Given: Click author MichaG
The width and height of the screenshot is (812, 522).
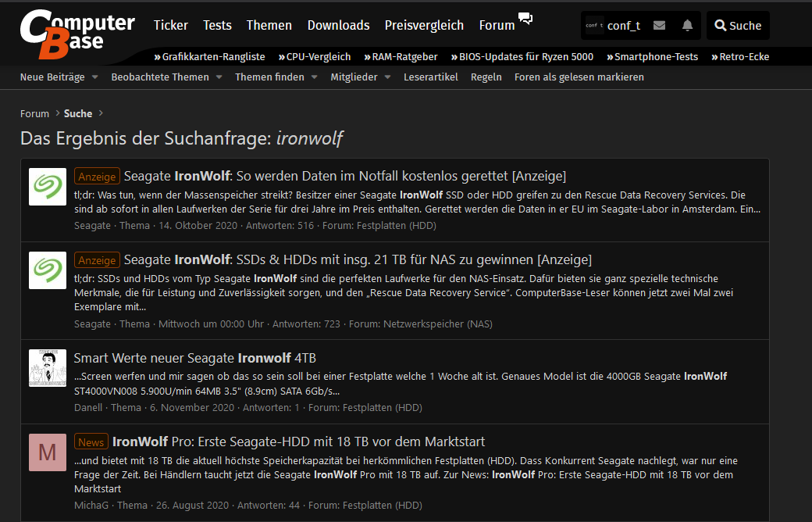Looking at the screenshot, I should 91,505.
